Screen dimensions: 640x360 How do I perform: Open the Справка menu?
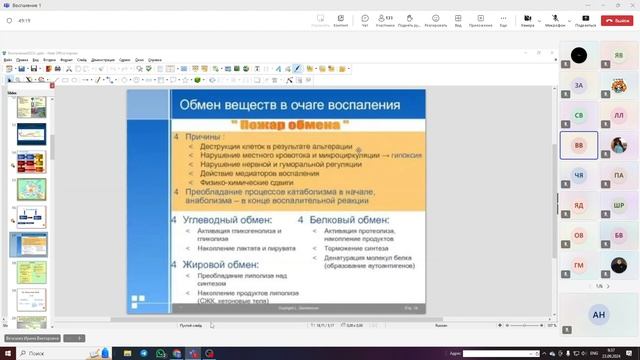click(155, 60)
